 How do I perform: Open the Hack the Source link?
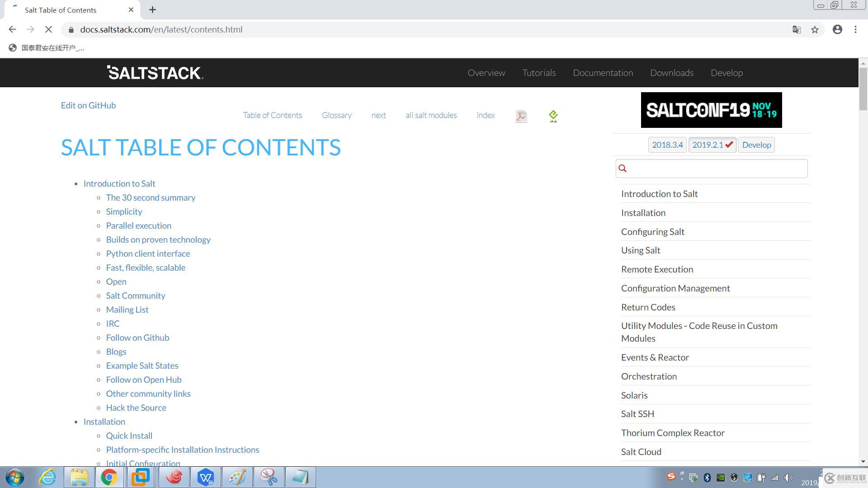pyautogui.click(x=136, y=408)
